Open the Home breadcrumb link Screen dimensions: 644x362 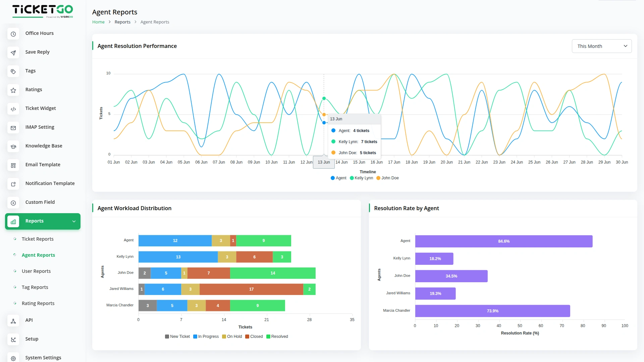(x=98, y=22)
